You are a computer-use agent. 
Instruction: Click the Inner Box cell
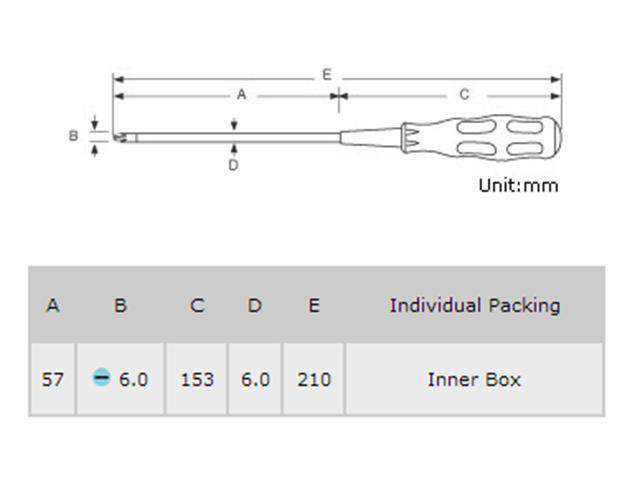474,380
